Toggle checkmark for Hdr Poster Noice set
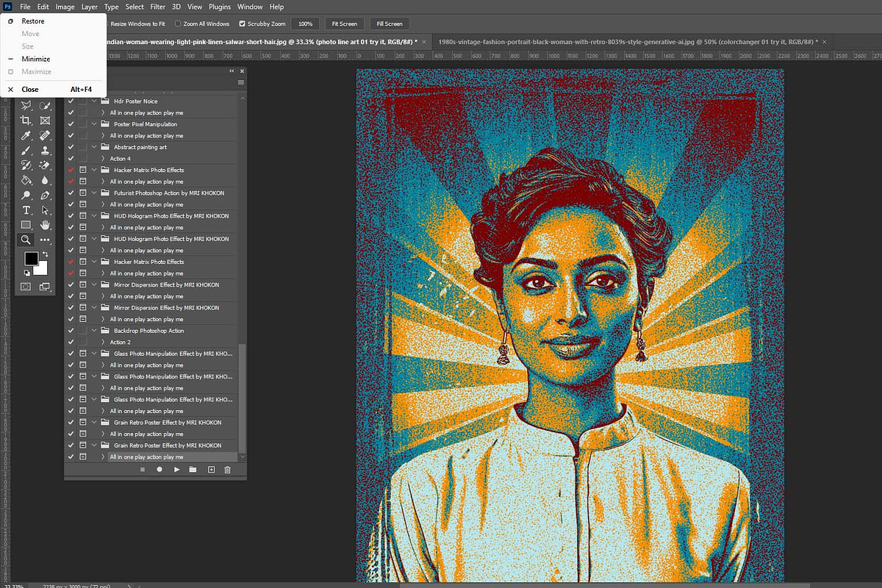This screenshot has height=588, width=882. pos(71,101)
